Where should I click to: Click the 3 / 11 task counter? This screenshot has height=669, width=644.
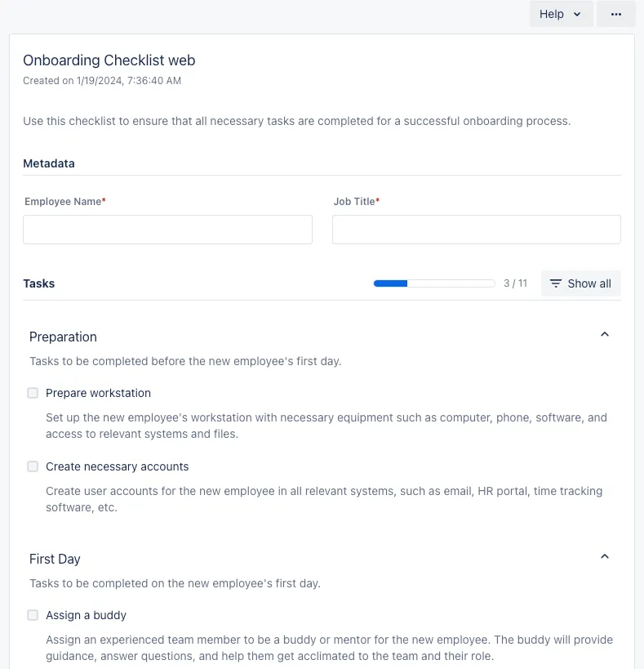(x=515, y=283)
